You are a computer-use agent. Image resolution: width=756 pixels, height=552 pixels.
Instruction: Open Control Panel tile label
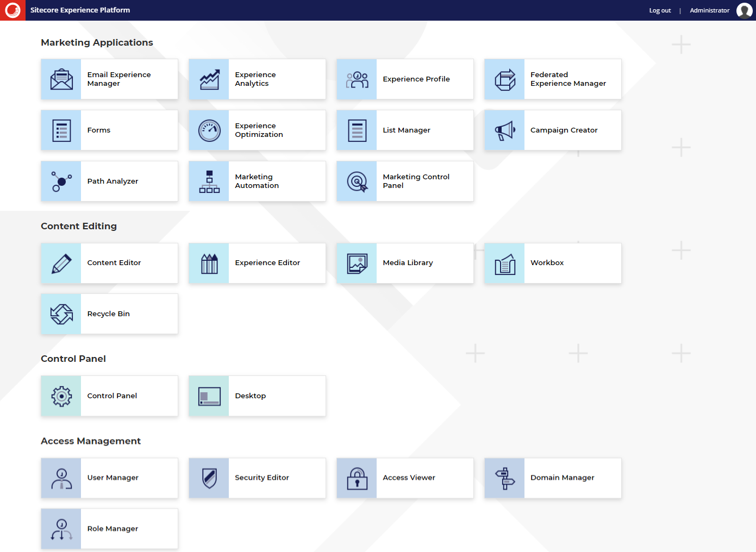(x=112, y=396)
